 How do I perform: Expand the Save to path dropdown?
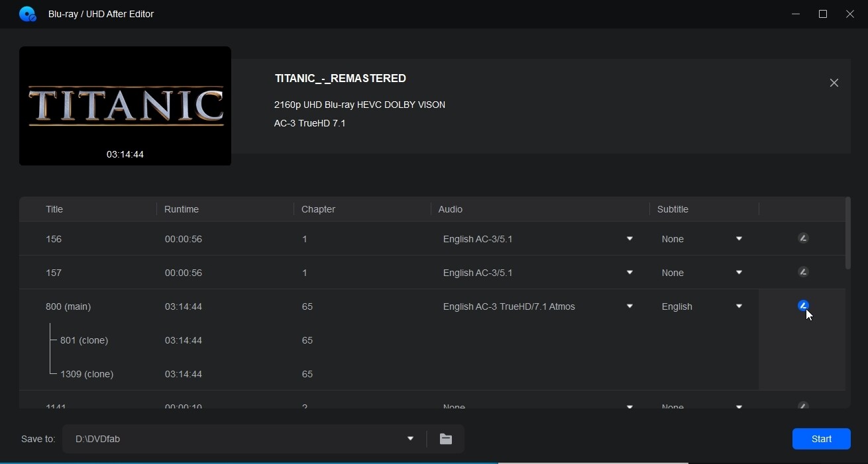tap(410, 439)
